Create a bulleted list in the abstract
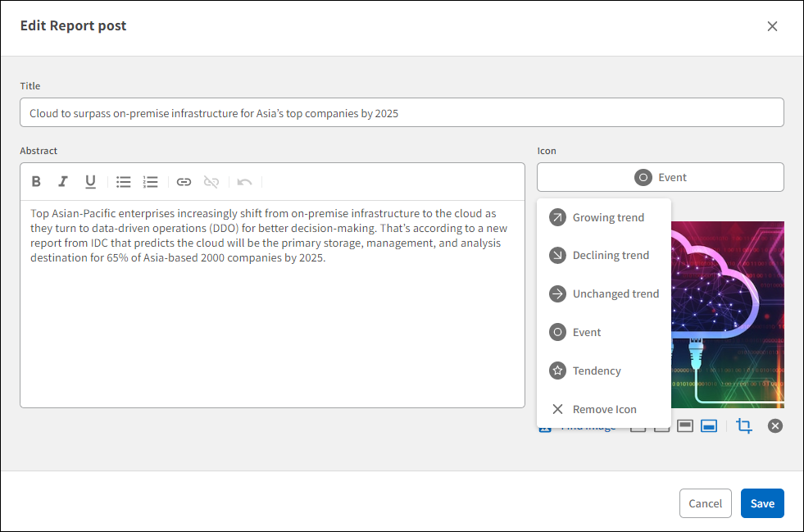 pyautogui.click(x=123, y=181)
